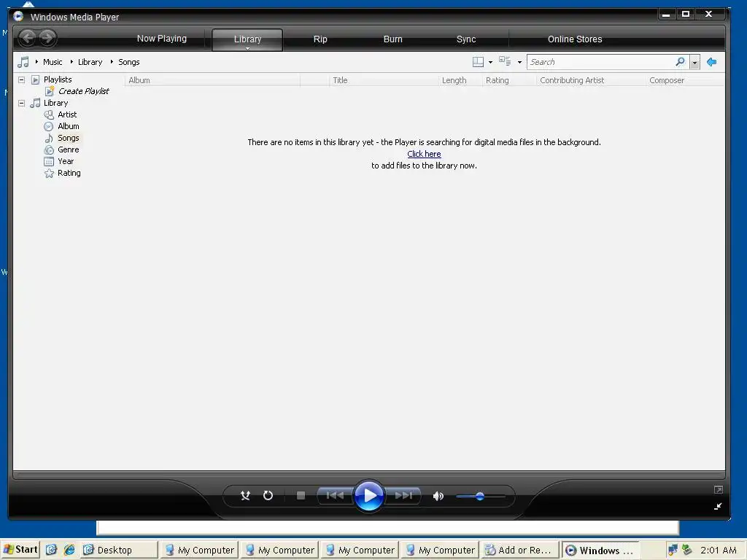Click the Forward navigation arrow button
Screen dimensions: 747x560
pos(47,38)
